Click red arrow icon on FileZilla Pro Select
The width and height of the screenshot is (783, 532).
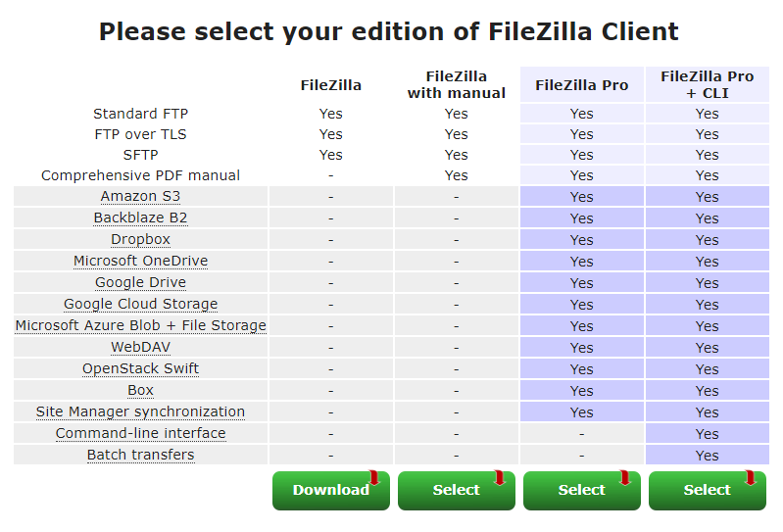point(625,477)
